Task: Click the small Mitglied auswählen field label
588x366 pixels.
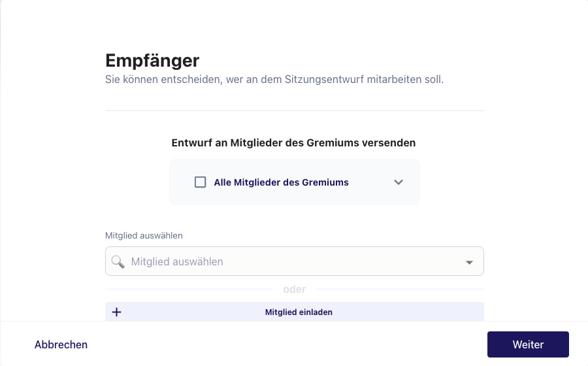Action: (144, 235)
